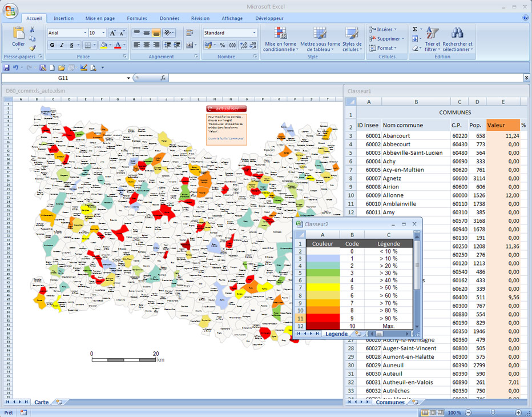Screen dimensions: 532x417
Task: Open the round Office button menu
Action: tap(10, 10)
